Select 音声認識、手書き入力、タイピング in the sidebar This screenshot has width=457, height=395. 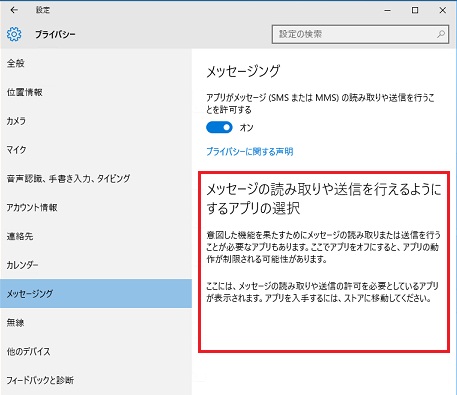click(96, 179)
